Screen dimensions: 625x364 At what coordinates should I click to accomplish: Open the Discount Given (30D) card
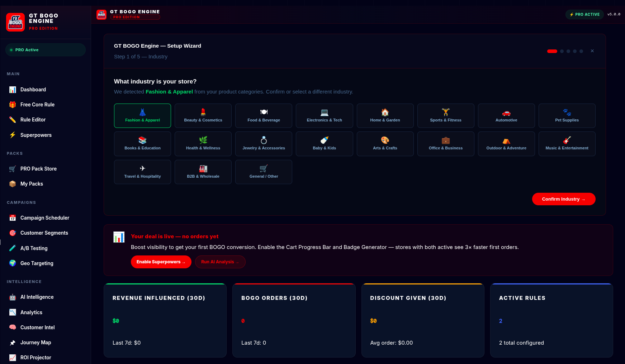(x=423, y=320)
